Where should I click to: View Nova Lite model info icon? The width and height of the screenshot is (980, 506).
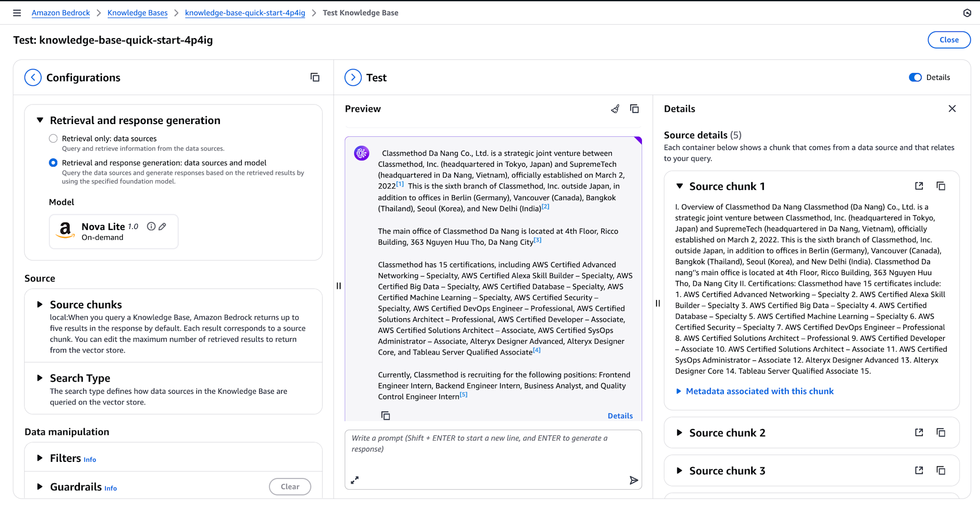click(x=151, y=227)
